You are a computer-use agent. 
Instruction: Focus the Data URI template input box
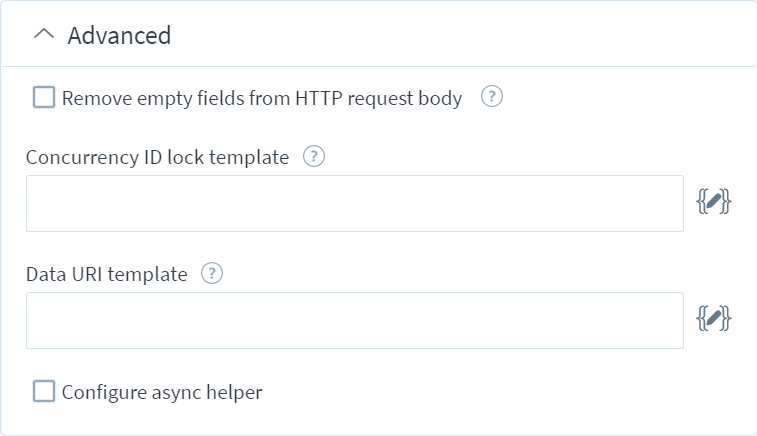point(355,320)
